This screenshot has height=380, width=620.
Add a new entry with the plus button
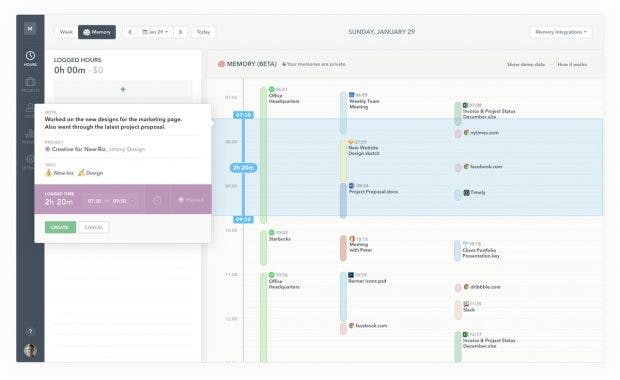(x=123, y=89)
